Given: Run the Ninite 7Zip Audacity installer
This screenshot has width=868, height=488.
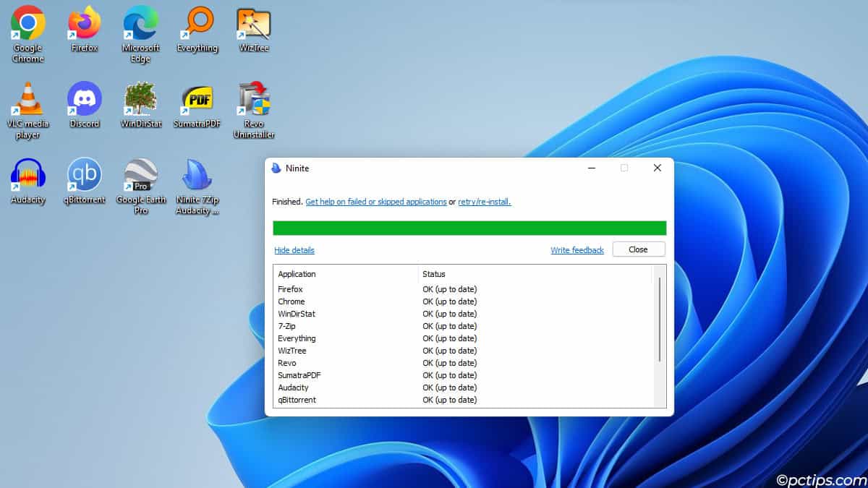Looking at the screenshot, I should pyautogui.click(x=197, y=175).
